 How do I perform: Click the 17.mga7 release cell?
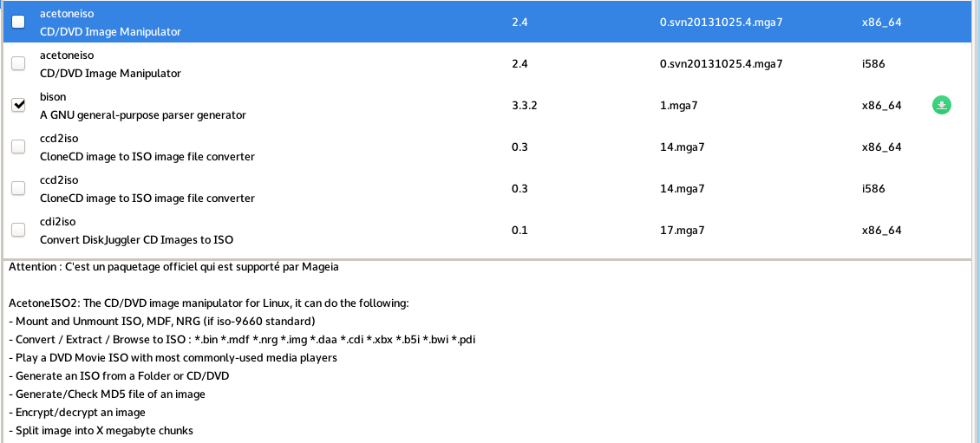pyautogui.click(x=683, y=231)
